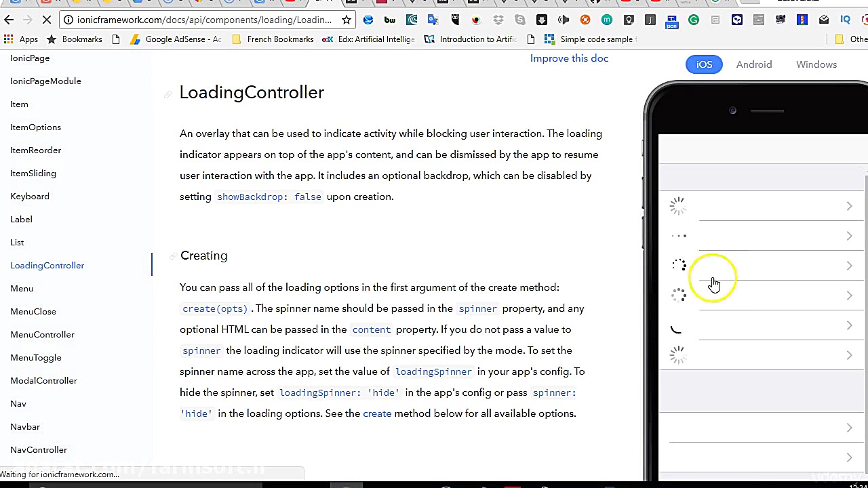Viewport: 868px width, 488px height.
Task: Switch the demo to the iOS tab
Action: (x=704, y=64)
